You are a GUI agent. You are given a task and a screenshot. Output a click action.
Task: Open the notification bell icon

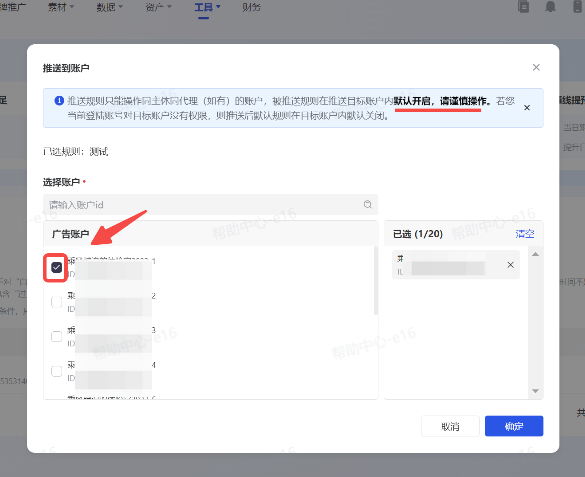(550, 6)
